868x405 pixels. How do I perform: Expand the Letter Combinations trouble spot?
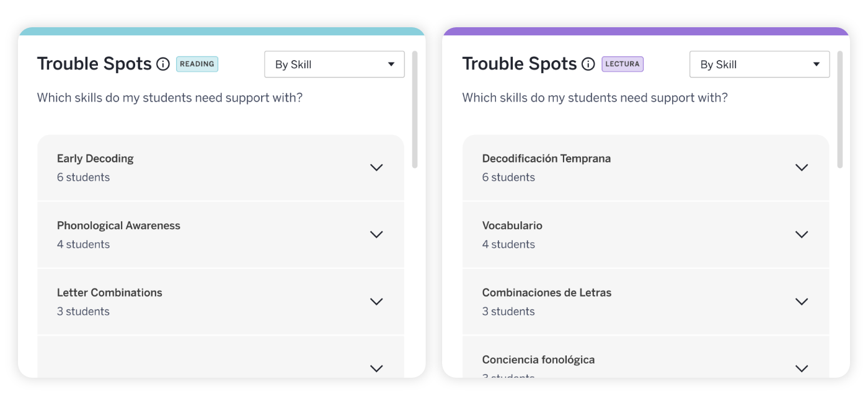click(376, 302)
